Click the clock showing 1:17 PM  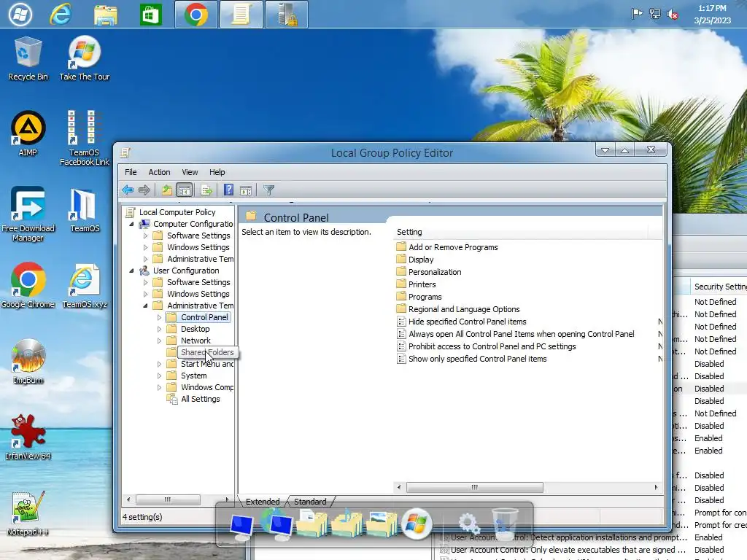click(712, 15)
